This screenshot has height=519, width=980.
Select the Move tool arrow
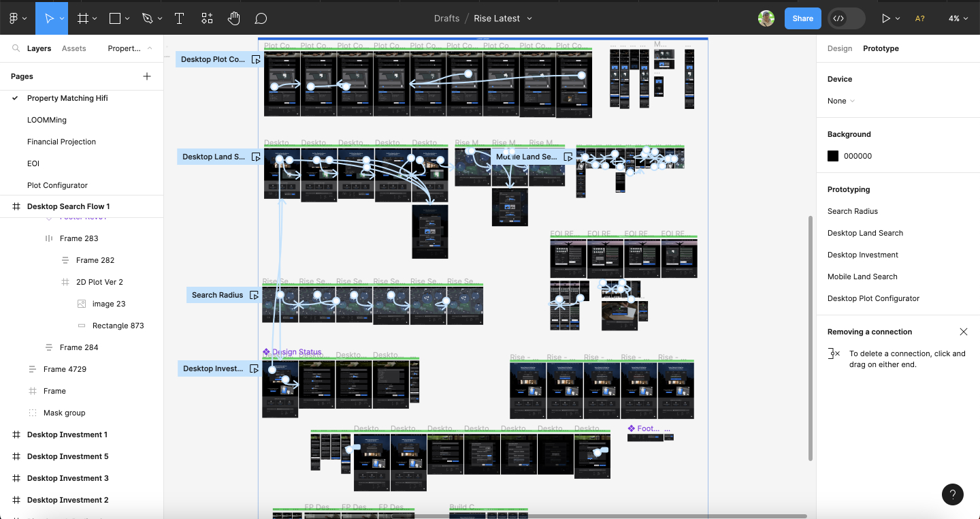[49, 18]
